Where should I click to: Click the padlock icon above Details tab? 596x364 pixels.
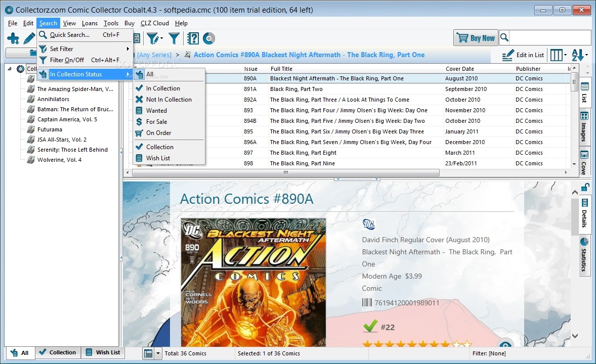(x=584, y=188)
